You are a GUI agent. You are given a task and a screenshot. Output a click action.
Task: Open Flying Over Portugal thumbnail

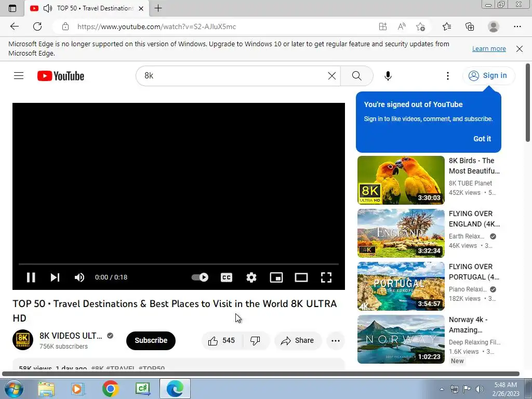tap(401, 286)
